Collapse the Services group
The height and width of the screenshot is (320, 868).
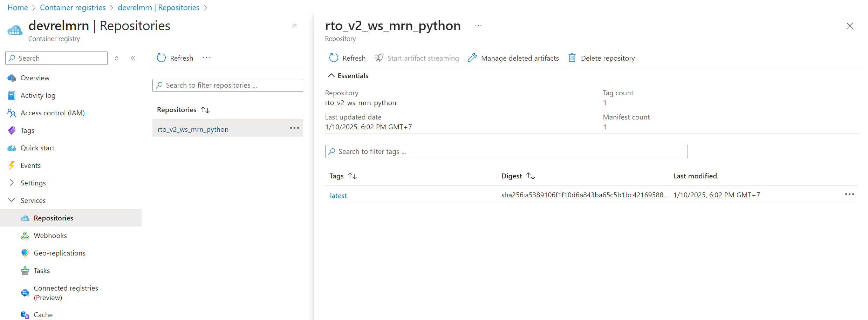tap(12, 200)
